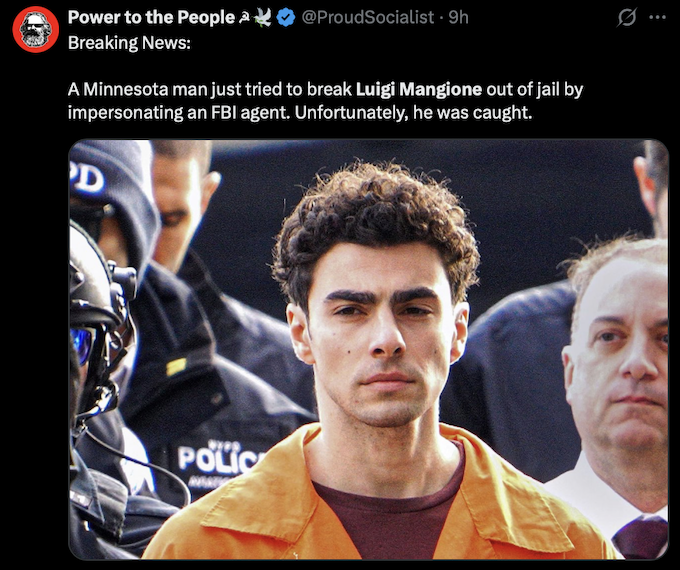Image resolution: width=680 pixels, height=570 pixels.
Task: Open the Power to the People display name
Action: (x=151, y=17)
